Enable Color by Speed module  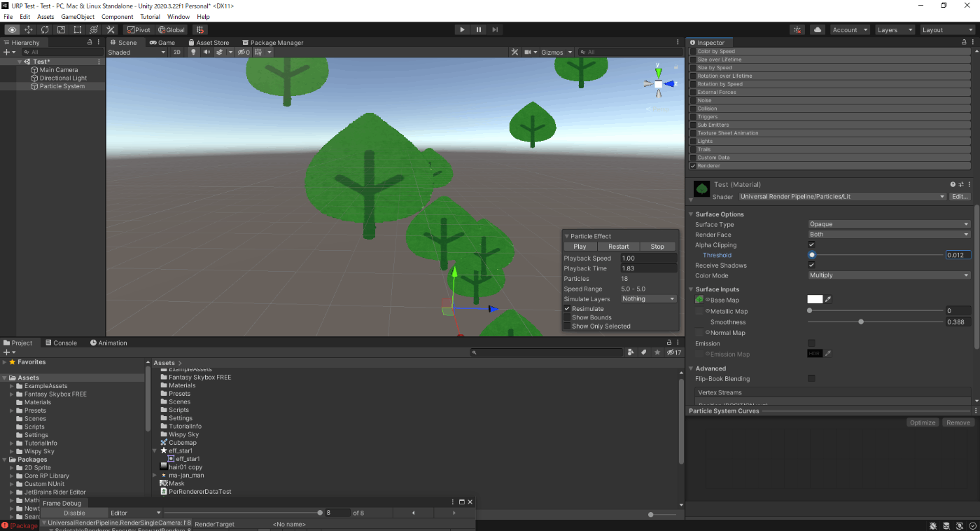[694, 51]
